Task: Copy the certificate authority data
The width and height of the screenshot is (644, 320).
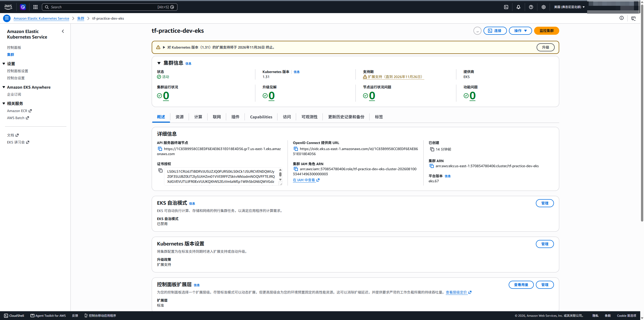Action: point(160,170)
